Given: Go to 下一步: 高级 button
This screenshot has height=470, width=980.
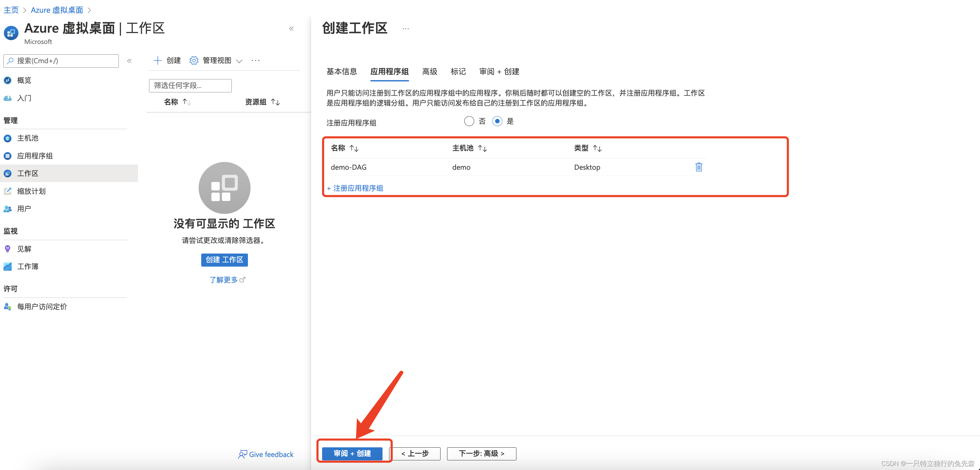Looking at the screenshot, I should point(481,453).
